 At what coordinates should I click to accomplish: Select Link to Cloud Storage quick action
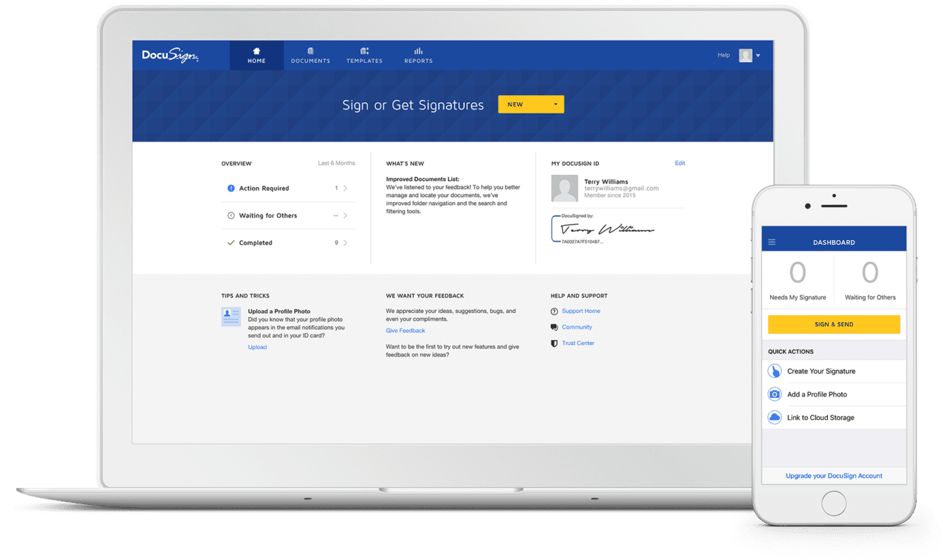click(834, 418)
